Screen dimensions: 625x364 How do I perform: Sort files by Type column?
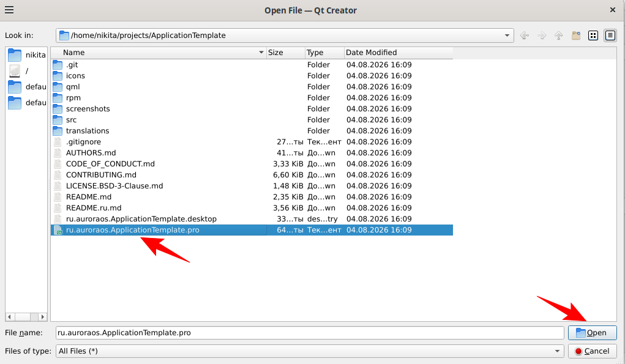[x=324, y=53]
